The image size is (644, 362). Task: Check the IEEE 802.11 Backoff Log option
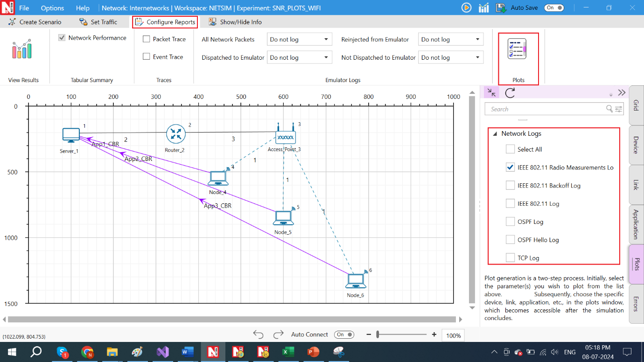510,186
